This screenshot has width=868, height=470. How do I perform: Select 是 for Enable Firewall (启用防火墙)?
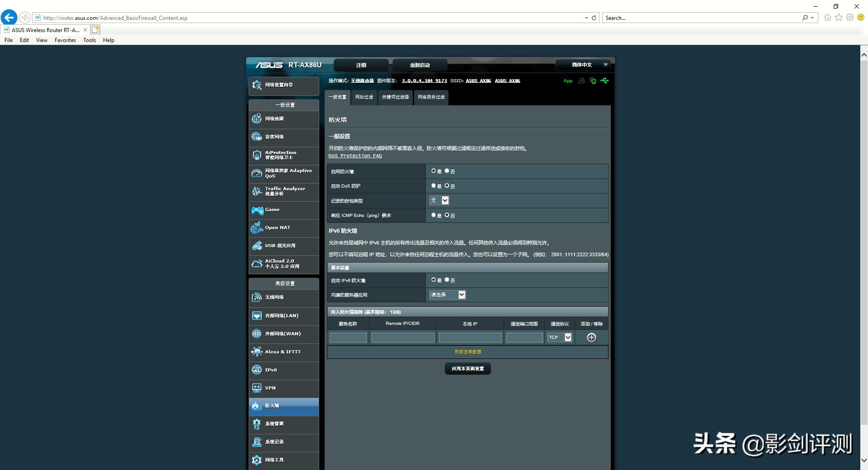(434, 171)
